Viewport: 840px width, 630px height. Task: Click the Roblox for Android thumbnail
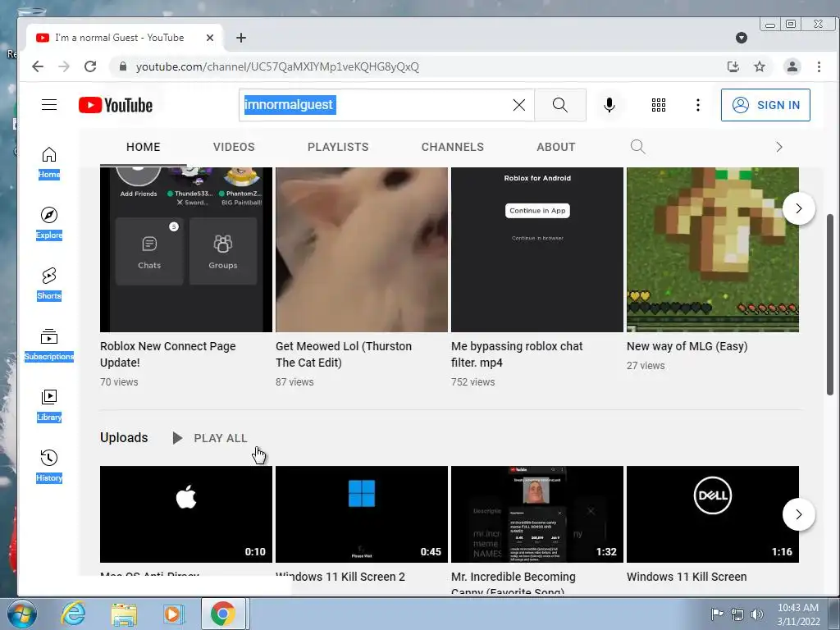(x=537, y=249)
